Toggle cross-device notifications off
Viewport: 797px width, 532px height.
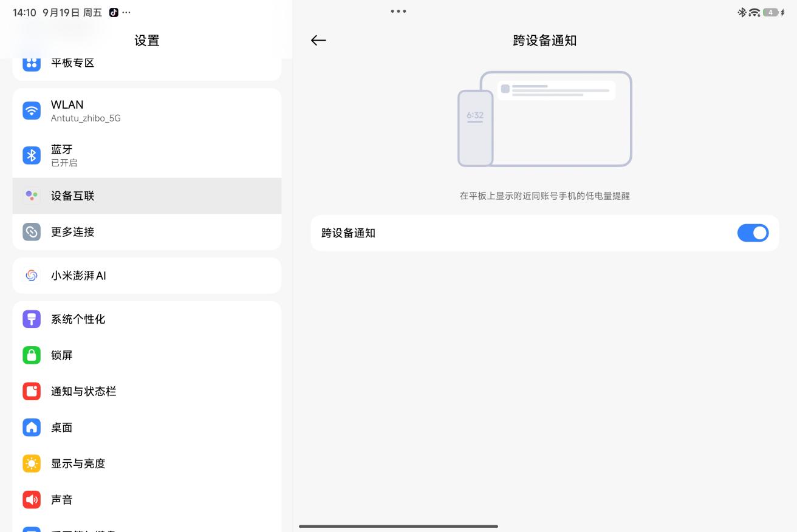coord(753,233)
